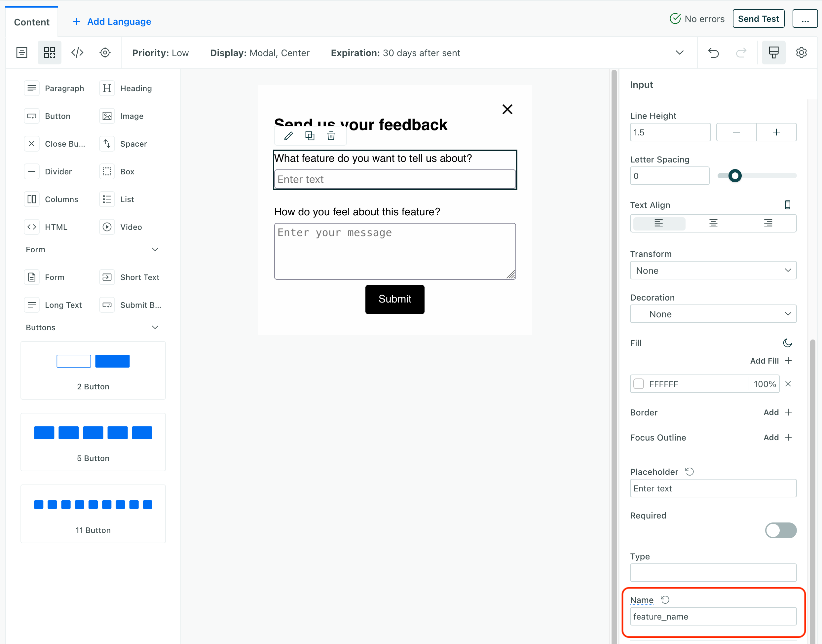
Task: Insert a Spacer element
Action: (133, 144)
